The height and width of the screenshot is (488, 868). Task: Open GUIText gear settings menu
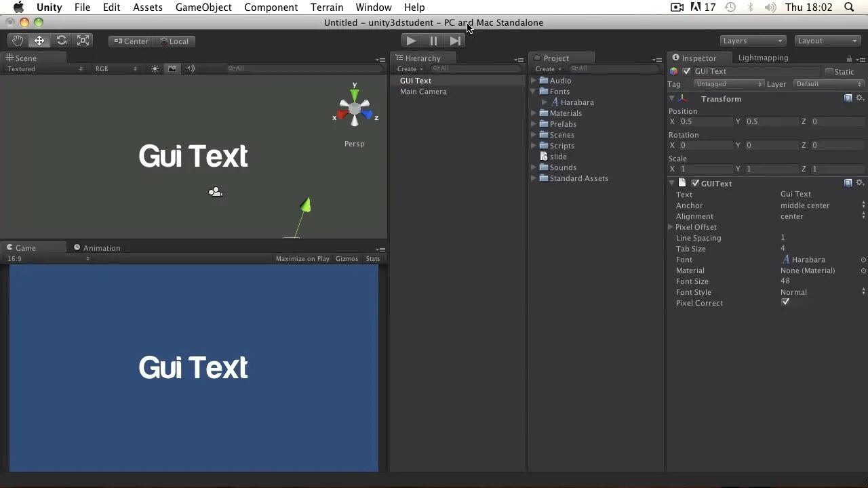pos(860,183)
